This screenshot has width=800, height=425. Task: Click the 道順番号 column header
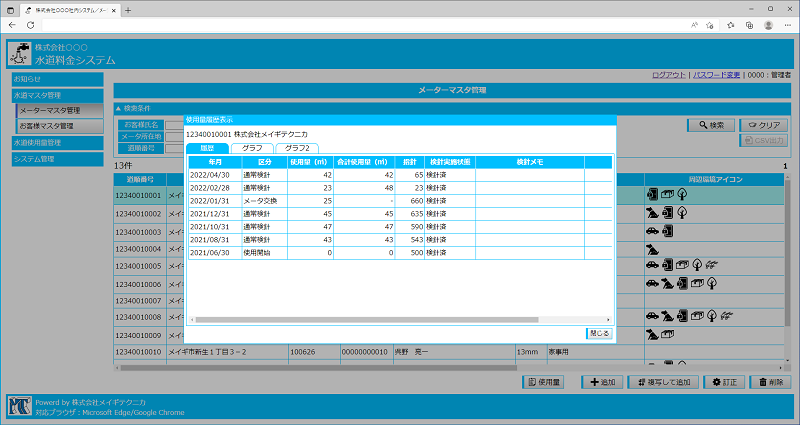point(140,180)
